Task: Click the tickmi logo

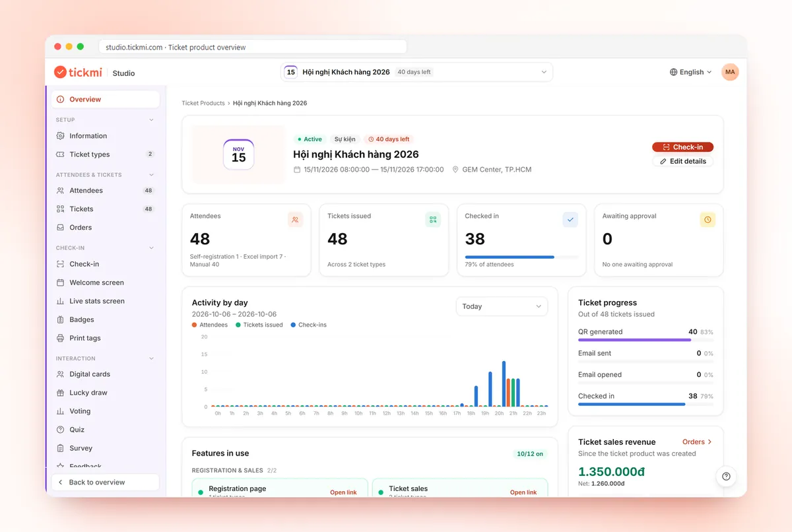Action: click(x=79, y=72)
